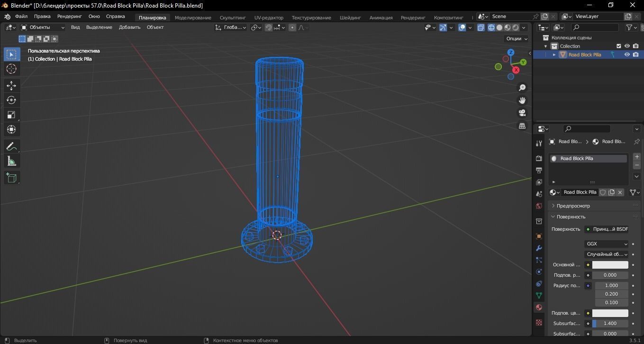Choose the Rotate tool
This screenshot has height=344, width=644.
tap(11, 100)
